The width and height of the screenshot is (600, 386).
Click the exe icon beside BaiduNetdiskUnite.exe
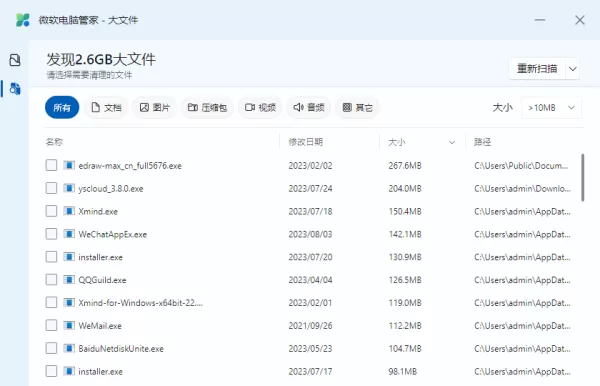point(69,349)
